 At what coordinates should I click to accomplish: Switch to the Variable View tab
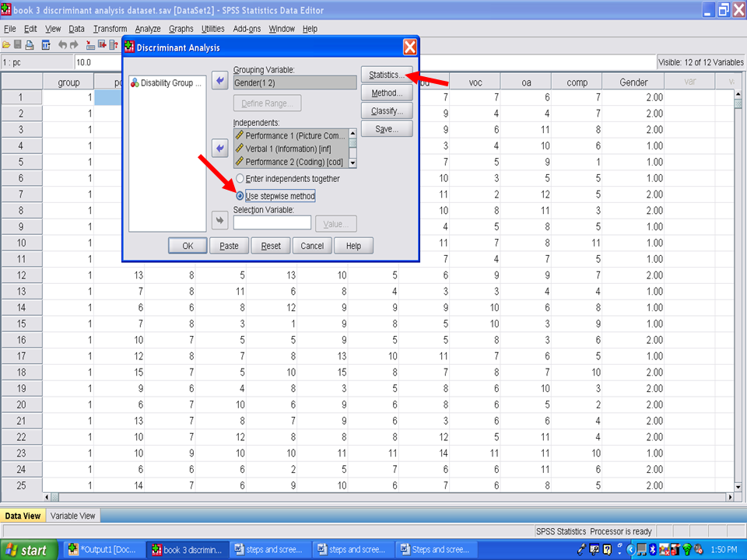click(x=73, y=516)
